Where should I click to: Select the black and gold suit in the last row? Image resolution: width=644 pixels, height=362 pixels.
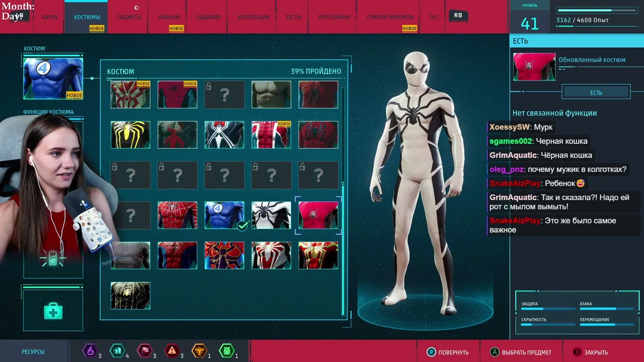point(130,296)
